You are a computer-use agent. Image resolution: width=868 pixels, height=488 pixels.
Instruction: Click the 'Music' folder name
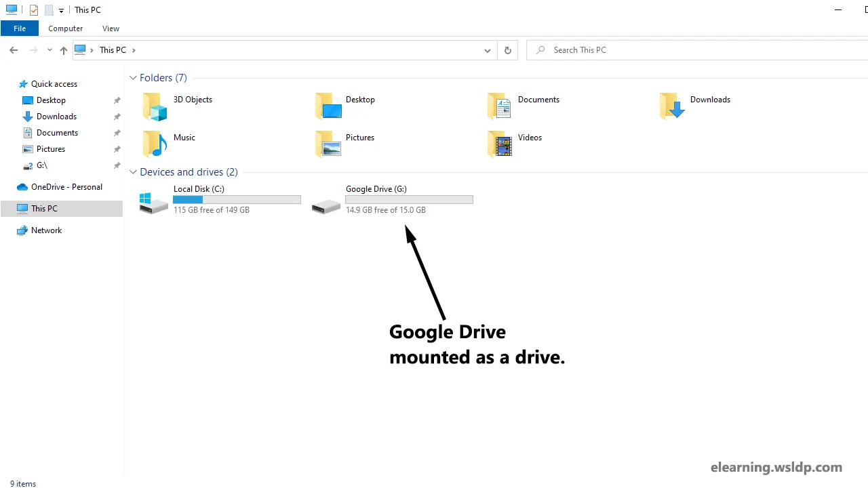click(x=184, y=138)
